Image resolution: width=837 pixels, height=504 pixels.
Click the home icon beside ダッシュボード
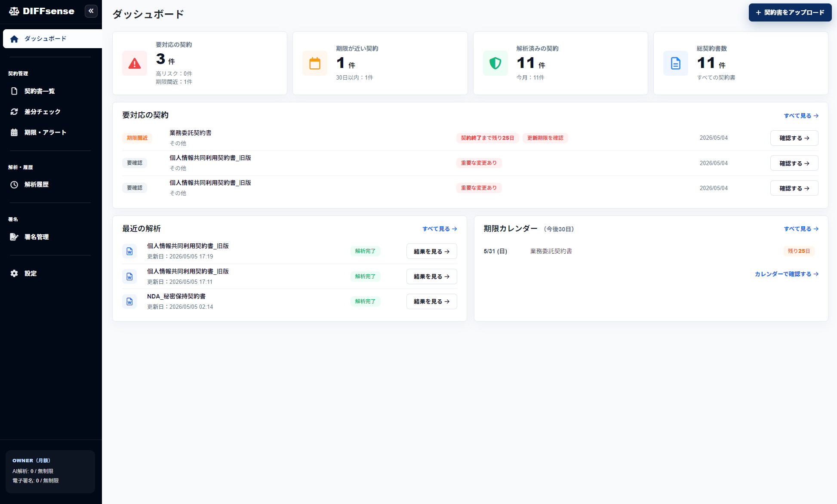[14, 39]
